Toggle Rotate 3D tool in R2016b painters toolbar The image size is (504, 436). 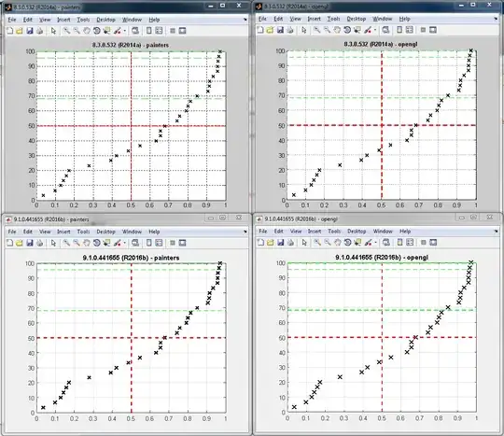coord(96,243)
